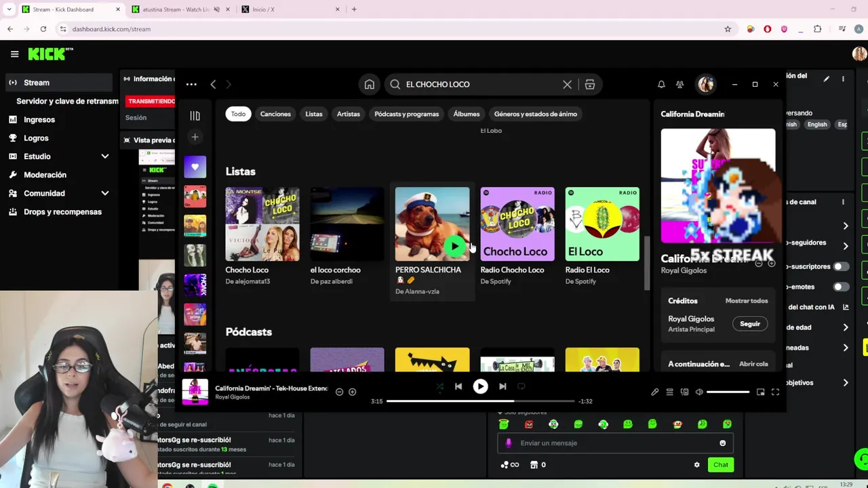Open Spotify home icon
The width and height of the screenshot is (868, 488).
(369, 85)
